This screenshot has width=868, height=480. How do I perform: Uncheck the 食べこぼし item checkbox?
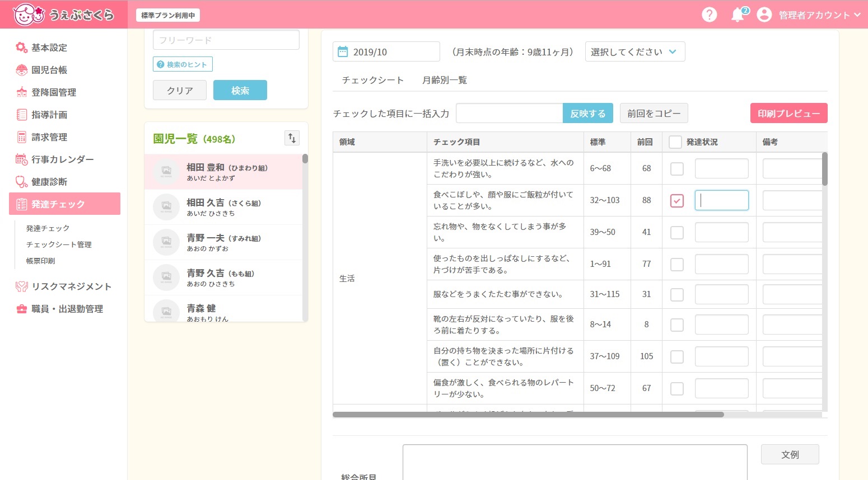pyautogui.click(x=677, y=200)
